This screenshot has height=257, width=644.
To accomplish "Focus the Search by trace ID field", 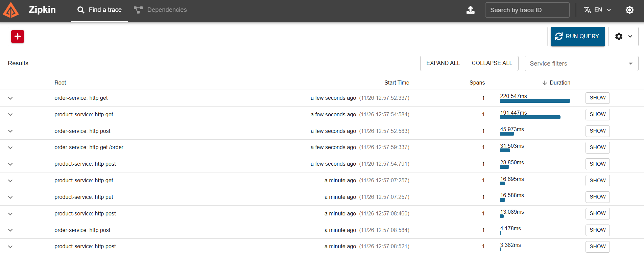I will pos(527,10).
